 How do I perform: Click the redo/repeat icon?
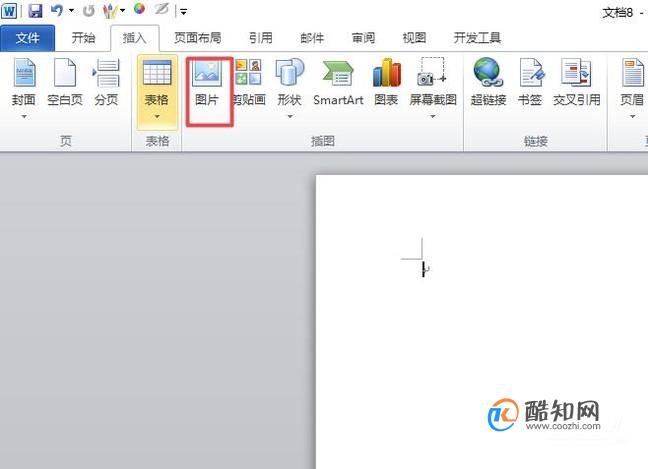pos(88,11)
